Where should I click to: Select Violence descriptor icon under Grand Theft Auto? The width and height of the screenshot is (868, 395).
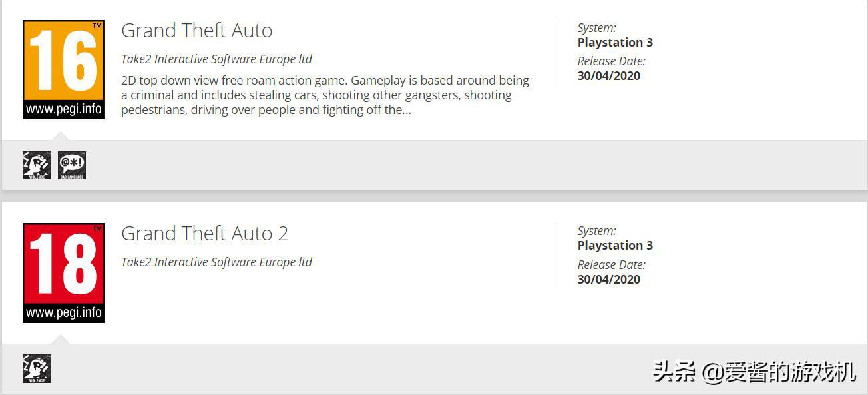pos(37,165)
